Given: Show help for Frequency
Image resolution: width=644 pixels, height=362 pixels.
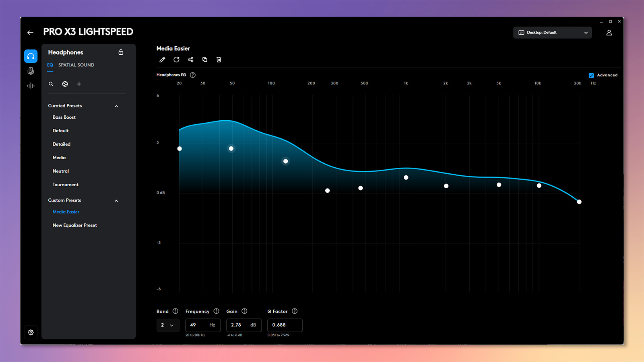Looking at the screenshot, I should click(x=216, y=311).
